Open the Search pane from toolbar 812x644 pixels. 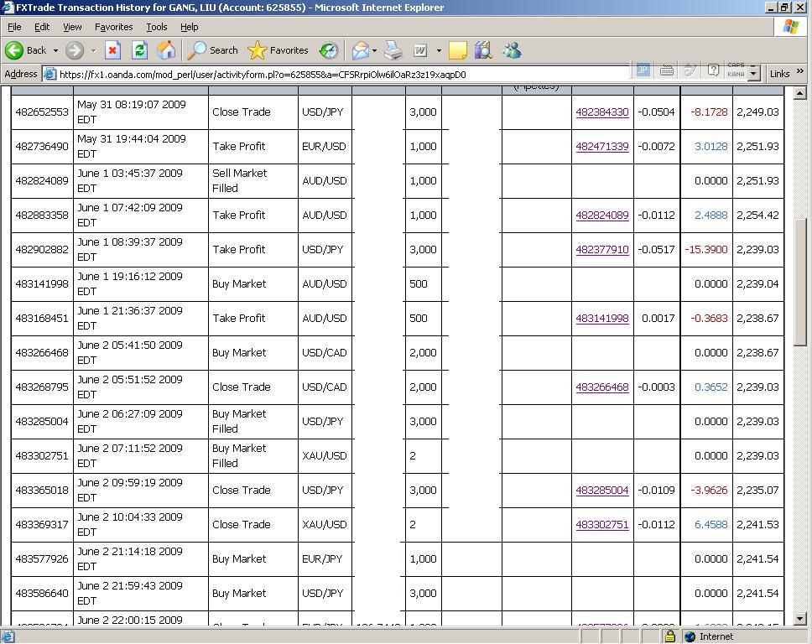(x=212, y=50)
